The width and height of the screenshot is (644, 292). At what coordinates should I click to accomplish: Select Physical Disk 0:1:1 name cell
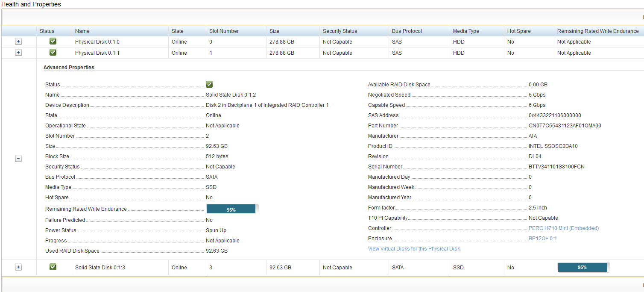(97, 53)
